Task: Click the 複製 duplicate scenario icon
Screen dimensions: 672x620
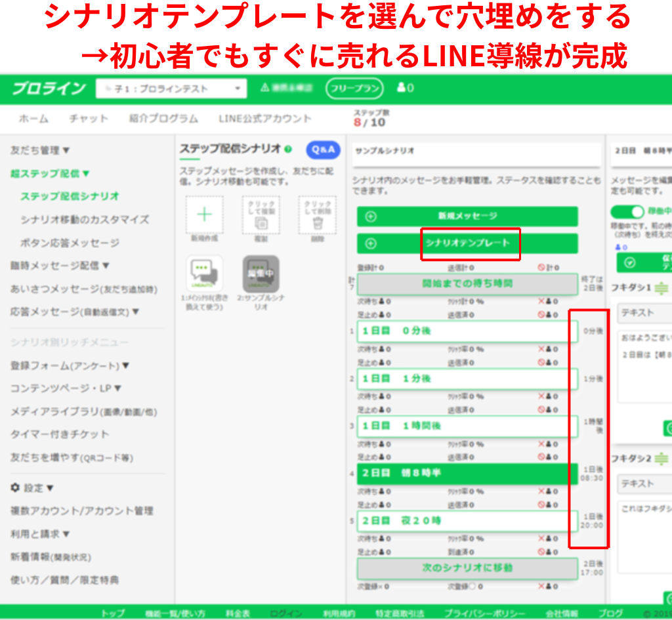Action: coord(261,215)
